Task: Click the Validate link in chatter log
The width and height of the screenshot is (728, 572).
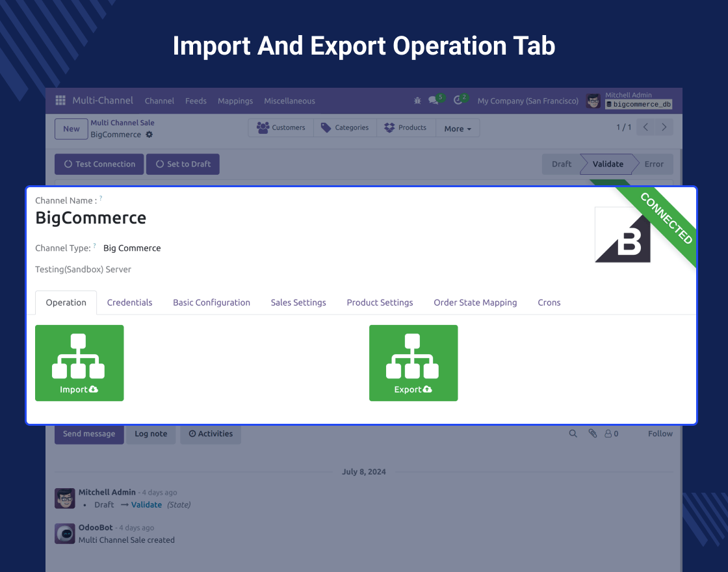Action: (146, 505)
